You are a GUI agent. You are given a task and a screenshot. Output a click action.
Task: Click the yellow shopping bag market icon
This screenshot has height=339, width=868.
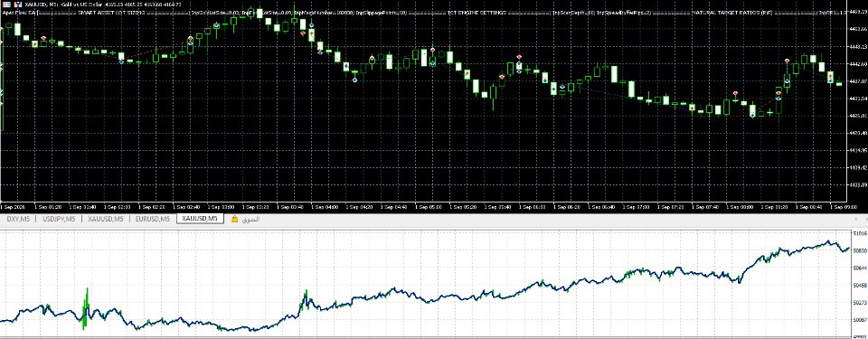(235, 220)
